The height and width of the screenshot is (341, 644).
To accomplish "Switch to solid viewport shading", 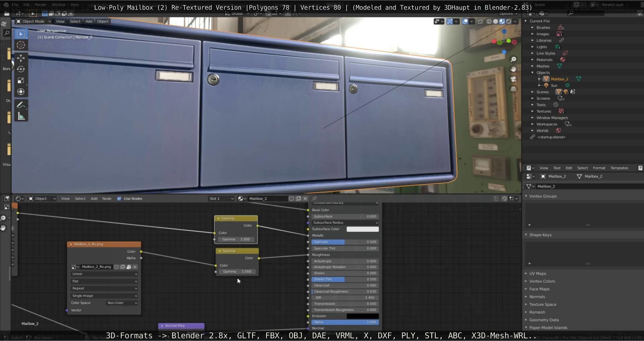I will pyautogui.click(x=495, y=21).
